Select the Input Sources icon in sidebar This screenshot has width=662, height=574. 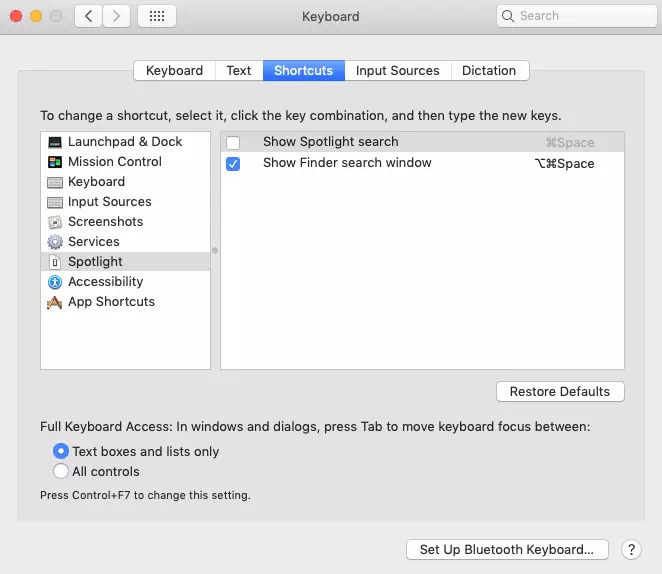coord(55,202)
